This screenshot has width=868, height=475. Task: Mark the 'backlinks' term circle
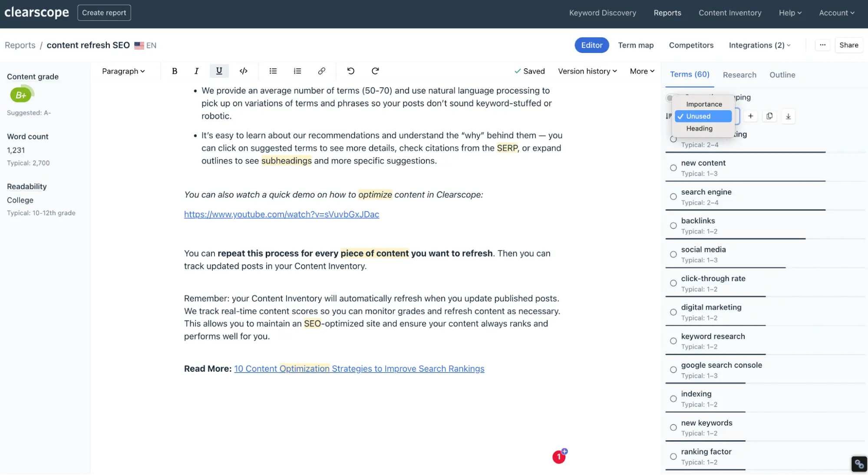(673, 225)
